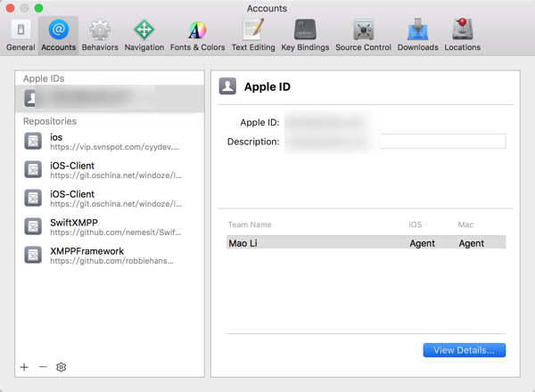Screen dimensions: 535x392
Task: Open the Behaviors preferences pane
Action: pyautogui.click(x=100, y=36)
